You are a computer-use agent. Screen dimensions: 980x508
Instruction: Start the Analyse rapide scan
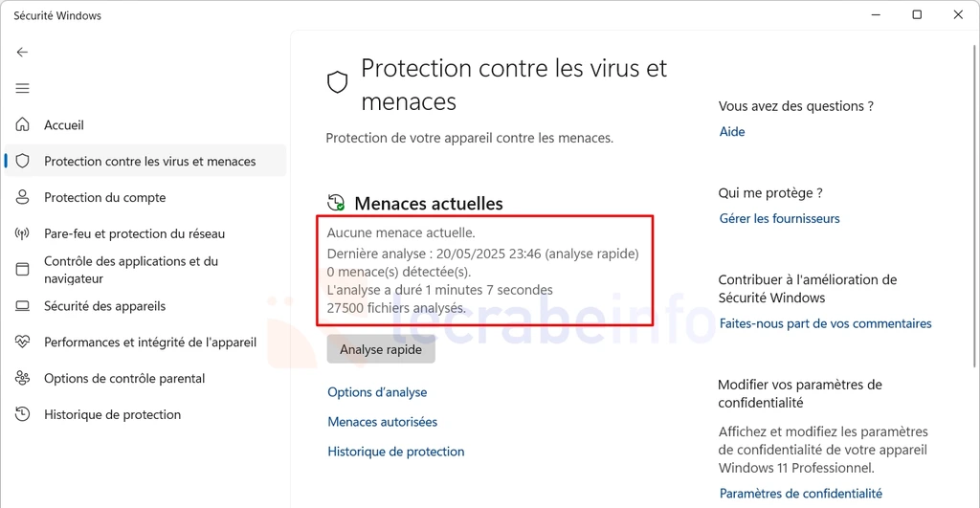381,349
